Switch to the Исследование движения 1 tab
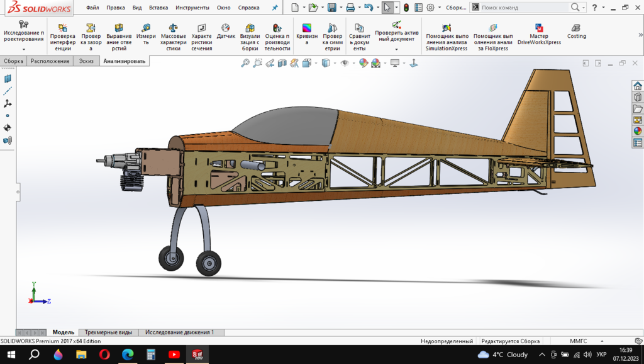 pos(179,332)
